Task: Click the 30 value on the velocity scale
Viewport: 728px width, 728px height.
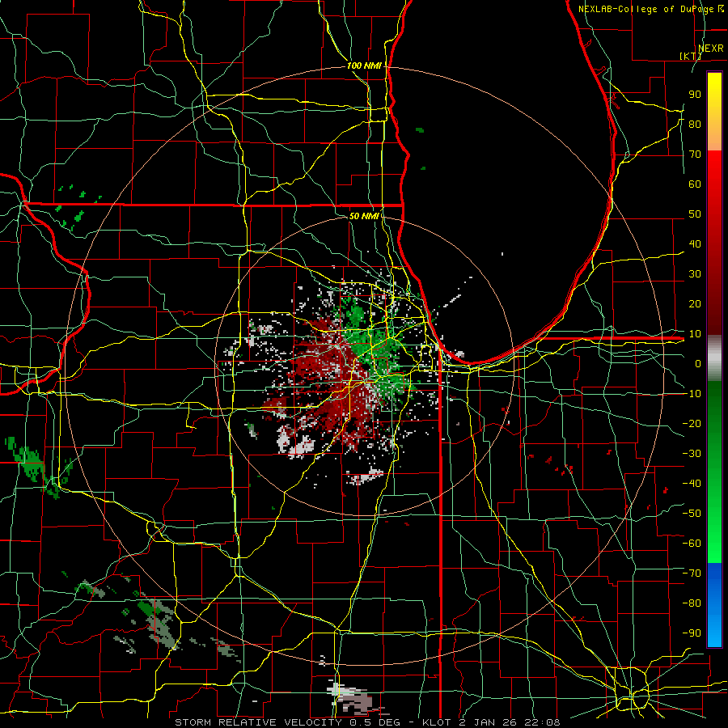Action: [695, 274]
